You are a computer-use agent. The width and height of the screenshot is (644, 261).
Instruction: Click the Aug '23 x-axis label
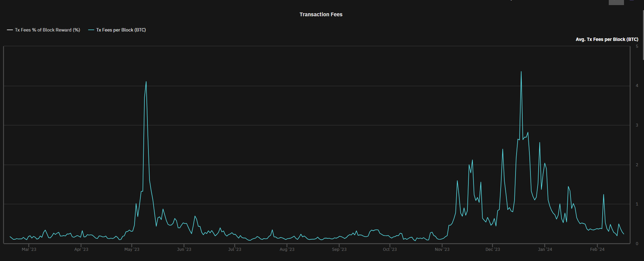tap(287, 249)
